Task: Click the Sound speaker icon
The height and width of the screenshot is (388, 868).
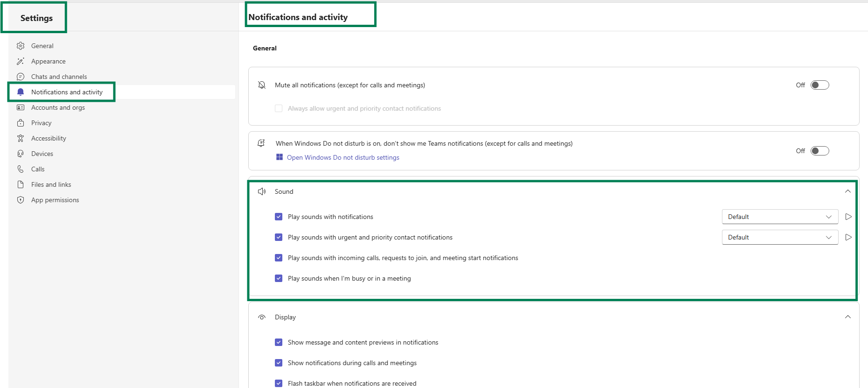Action: (x=262, y=191)
